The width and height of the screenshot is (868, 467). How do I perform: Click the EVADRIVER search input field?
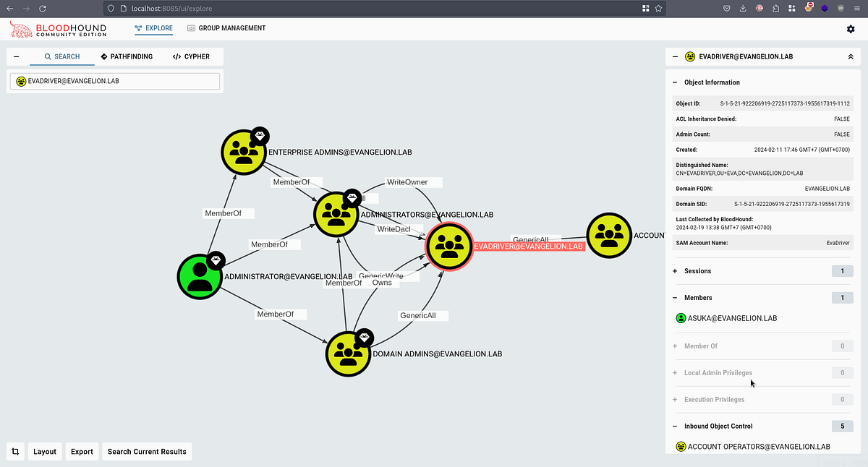114,81
